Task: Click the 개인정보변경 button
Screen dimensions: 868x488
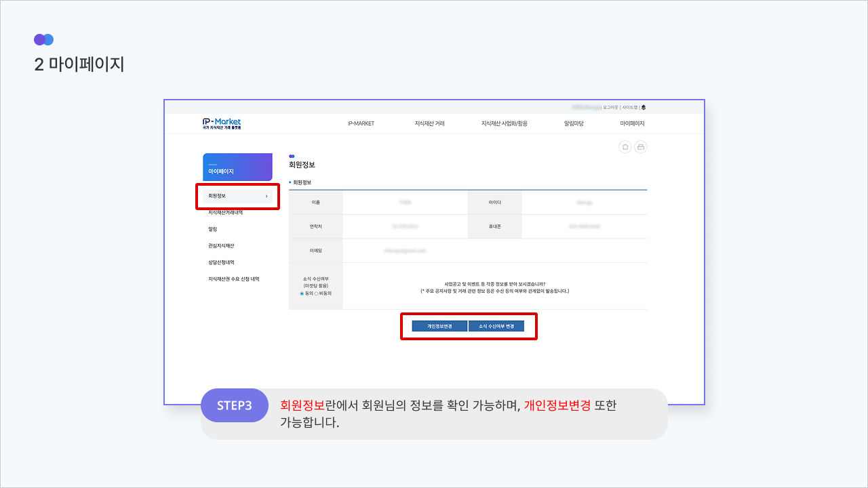Action: tap(439, 326)
